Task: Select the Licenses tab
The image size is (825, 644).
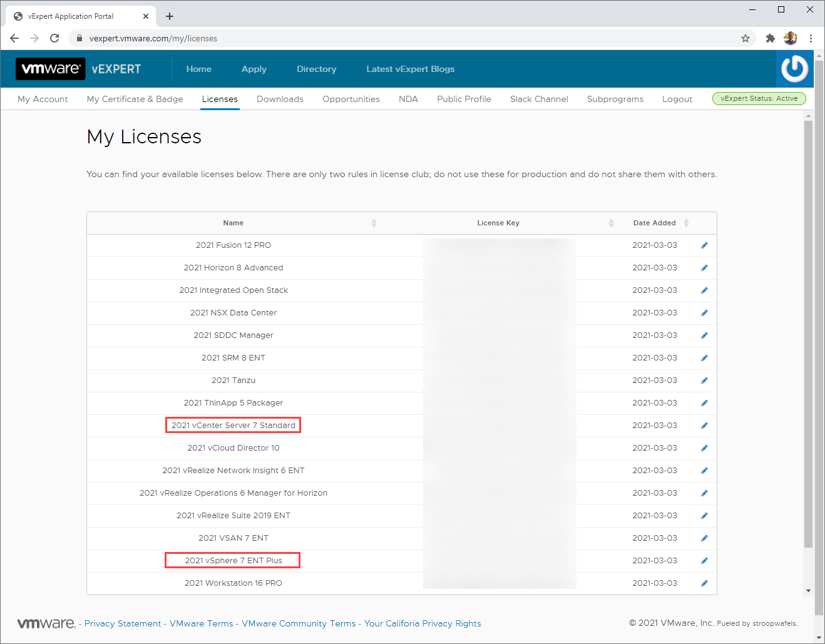Action: [x=220, y=99]
